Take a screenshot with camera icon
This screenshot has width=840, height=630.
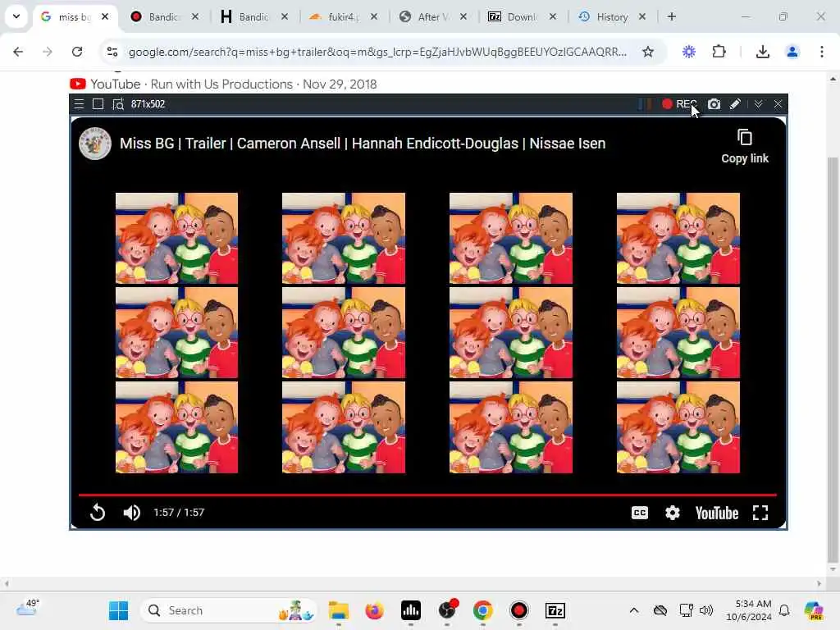point(714,104)
